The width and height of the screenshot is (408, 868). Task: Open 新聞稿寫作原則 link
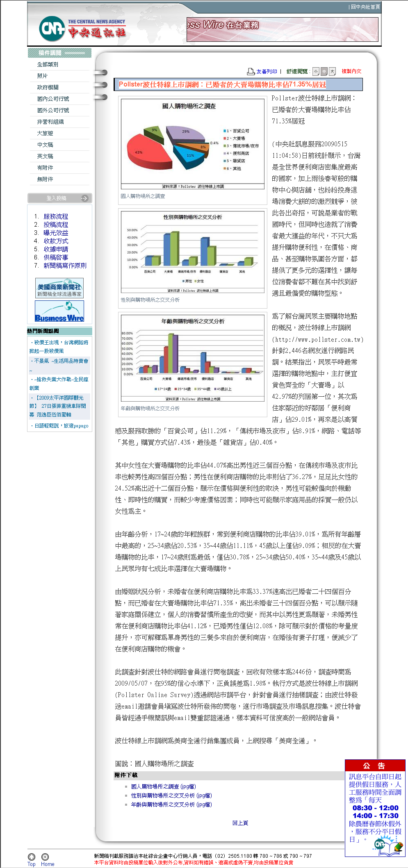pyautogui.click(x=65, y=266)
